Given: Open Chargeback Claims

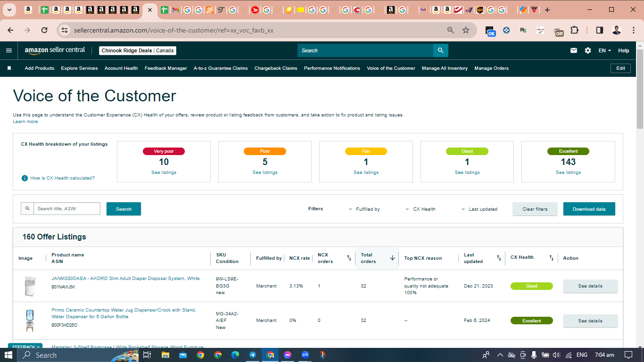Looking at the screenshot, I should tap(276, 68).
